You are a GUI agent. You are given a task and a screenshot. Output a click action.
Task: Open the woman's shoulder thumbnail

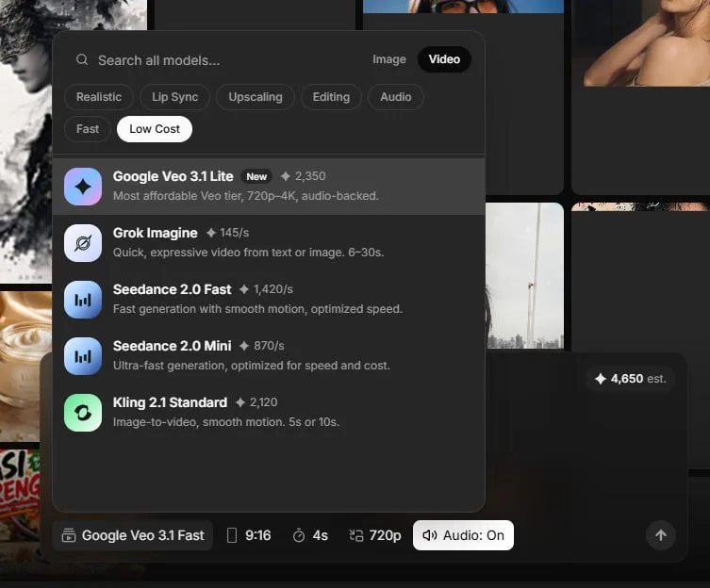click(x=641, y=43)
